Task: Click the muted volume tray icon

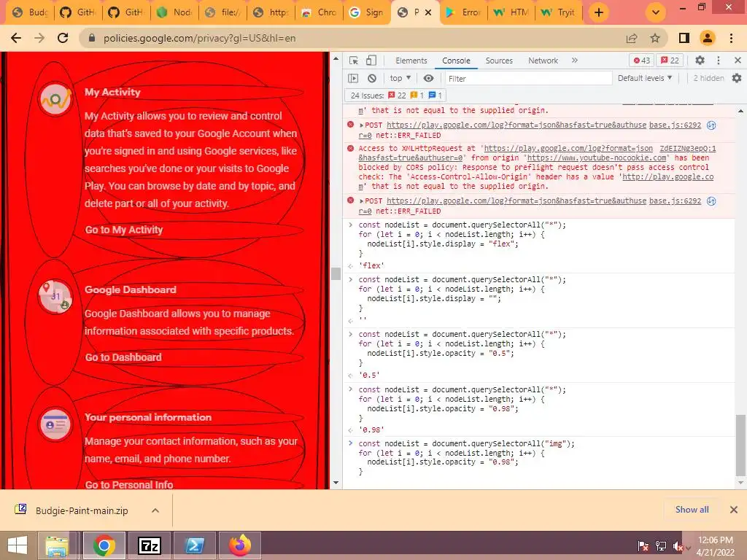Action: coord(678,546)
